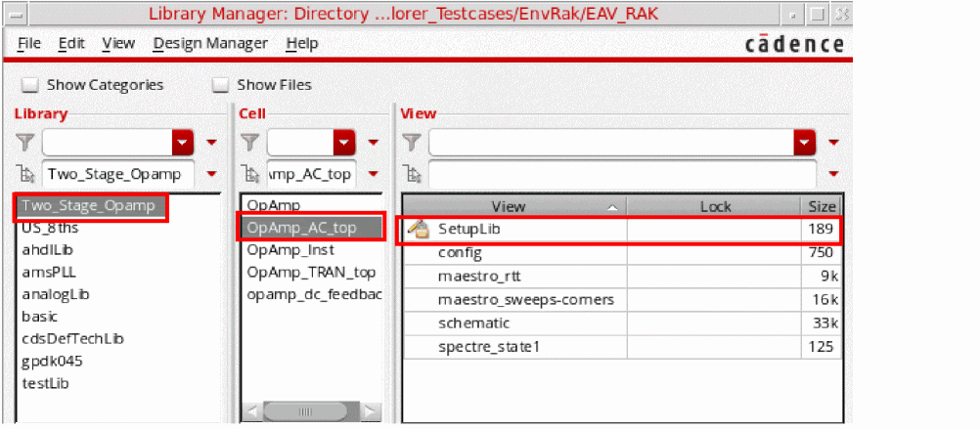Click the View search tree icon
This screenshot has width=980, height=429.
411,174
